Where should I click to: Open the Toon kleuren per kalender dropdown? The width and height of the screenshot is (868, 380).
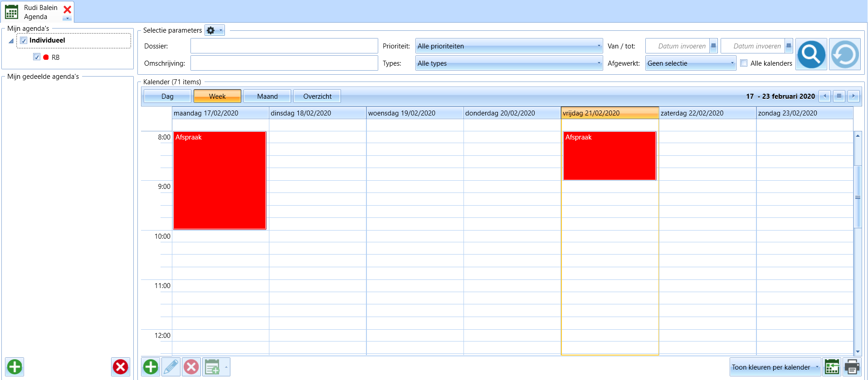[x=775, y=367]
